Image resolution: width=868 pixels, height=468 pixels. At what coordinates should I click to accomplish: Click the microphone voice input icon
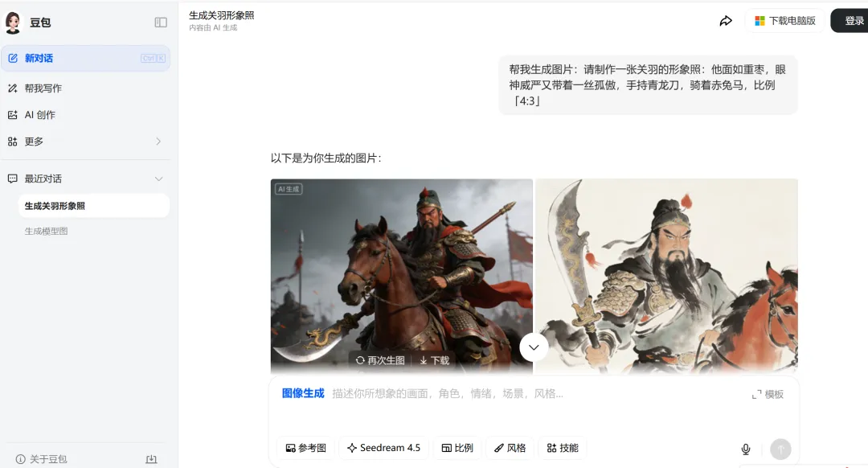746,450
